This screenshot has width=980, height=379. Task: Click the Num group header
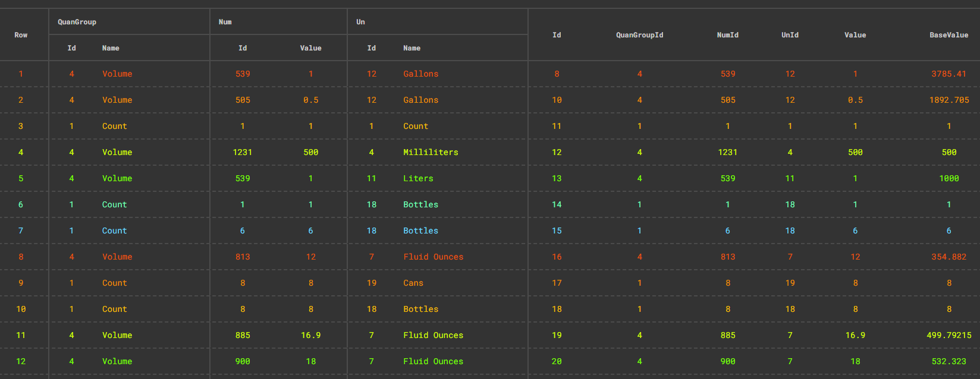click(225, 22)
